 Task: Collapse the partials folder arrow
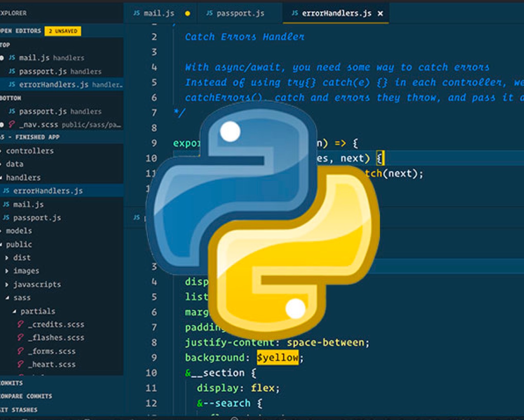[14, 311]
